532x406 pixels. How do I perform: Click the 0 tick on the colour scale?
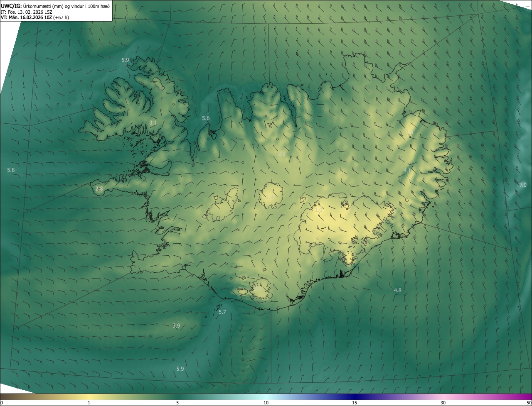[2, 403]
